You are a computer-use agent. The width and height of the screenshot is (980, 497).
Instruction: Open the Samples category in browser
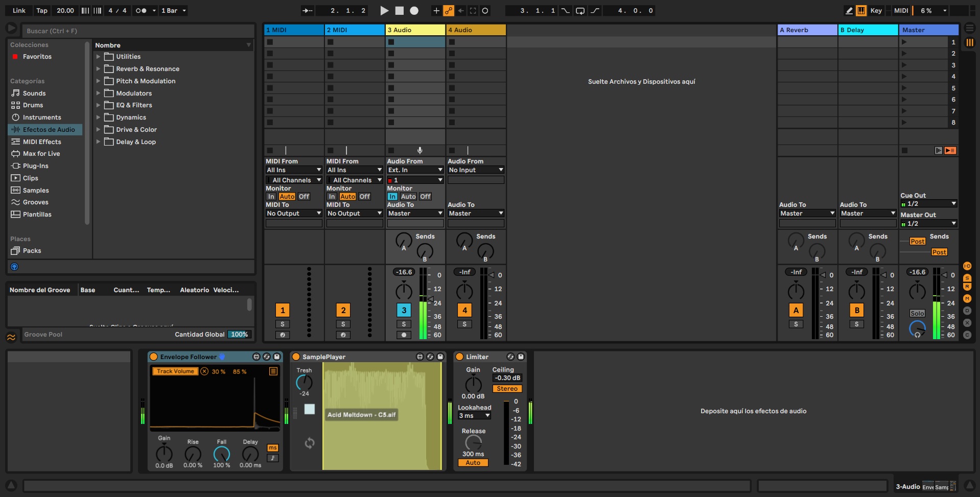(36, 190)
